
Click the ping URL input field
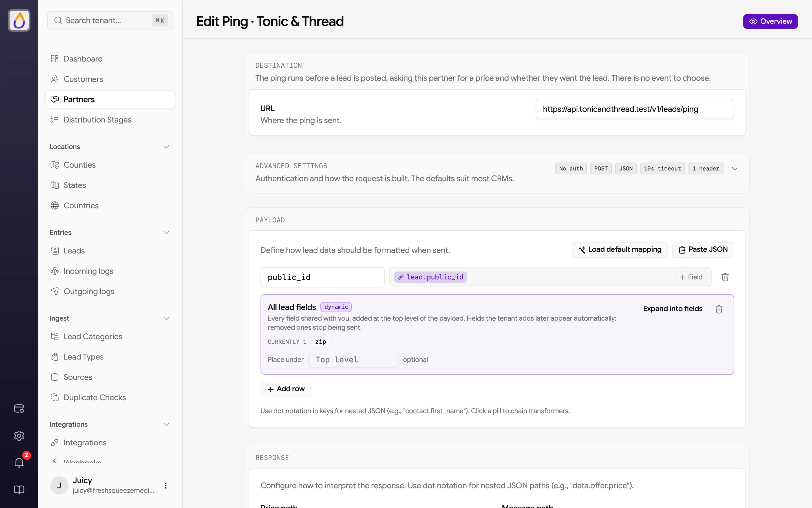(x=634, y=109)
